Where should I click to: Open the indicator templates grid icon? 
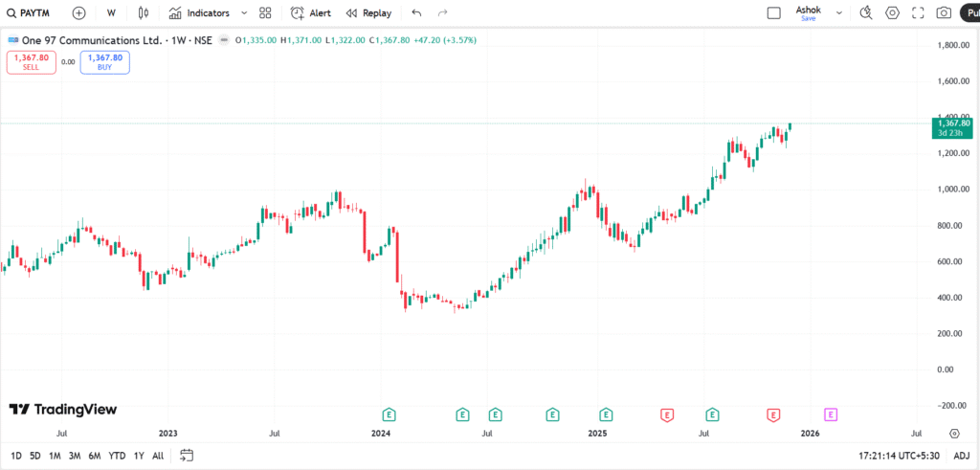pyautogui.click(x=265, y=13)
